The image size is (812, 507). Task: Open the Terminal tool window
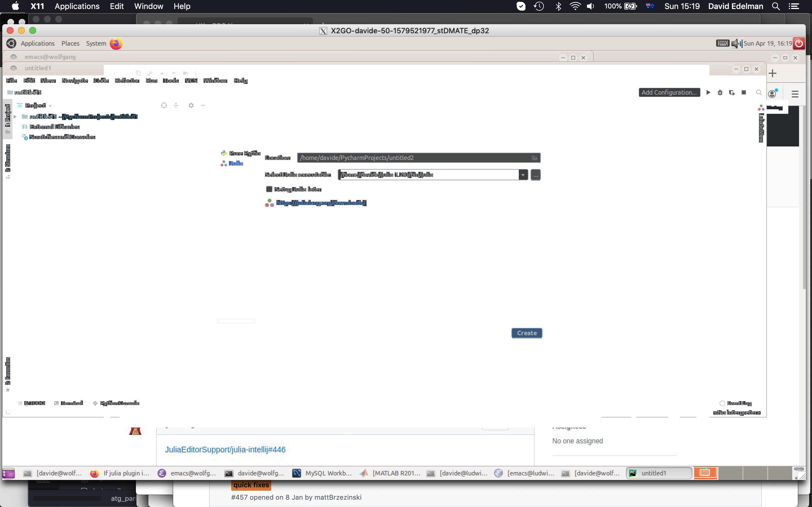coord(71,403)
